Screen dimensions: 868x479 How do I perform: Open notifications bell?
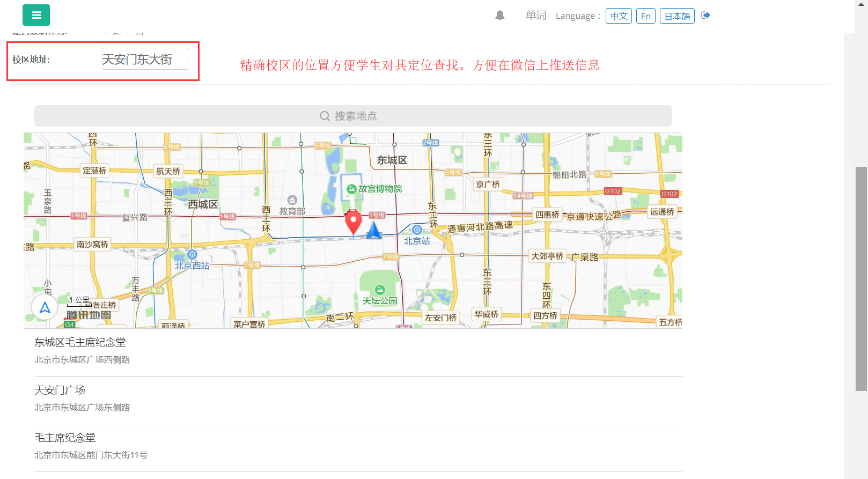[500, 16]
